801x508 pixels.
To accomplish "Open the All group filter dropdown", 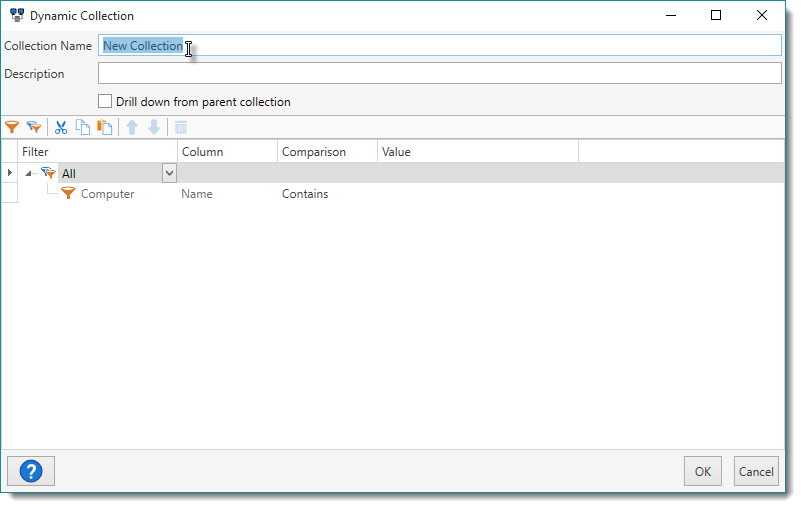I will tap(169, 173).
